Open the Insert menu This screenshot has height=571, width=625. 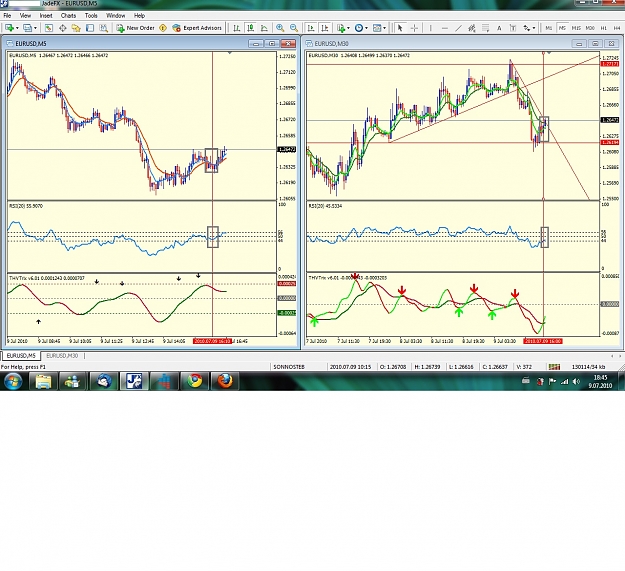point(46,16)
